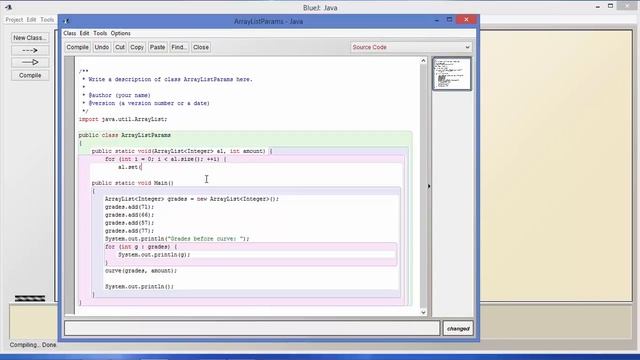
Task: Click the 'changed' status indicator
Action: coord(458,329)
